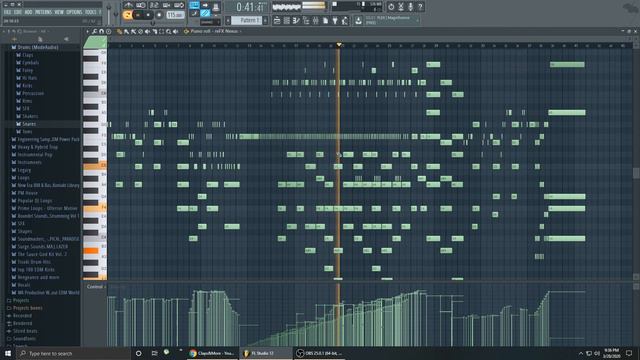Click the orange playhead marker on timeline
Image resolution: width=640 pixels, height=360 pixels.
[x=338, y=44]
